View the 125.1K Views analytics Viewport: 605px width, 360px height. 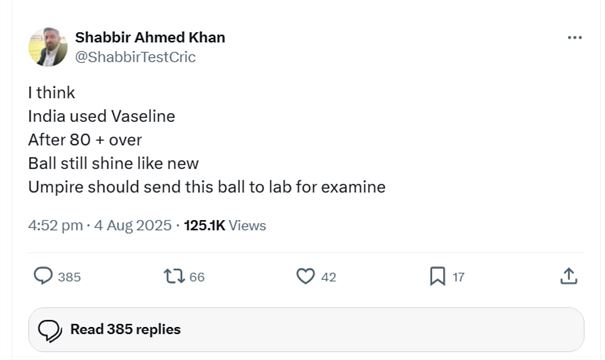(x=225, y=225)
